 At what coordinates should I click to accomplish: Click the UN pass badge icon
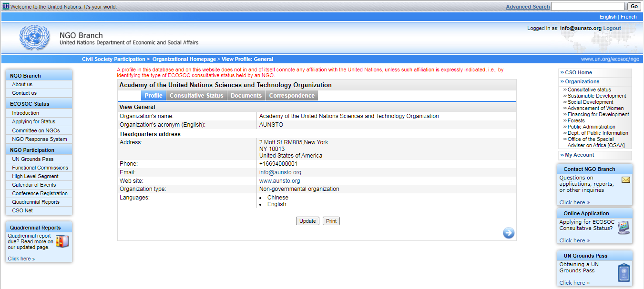624,272
